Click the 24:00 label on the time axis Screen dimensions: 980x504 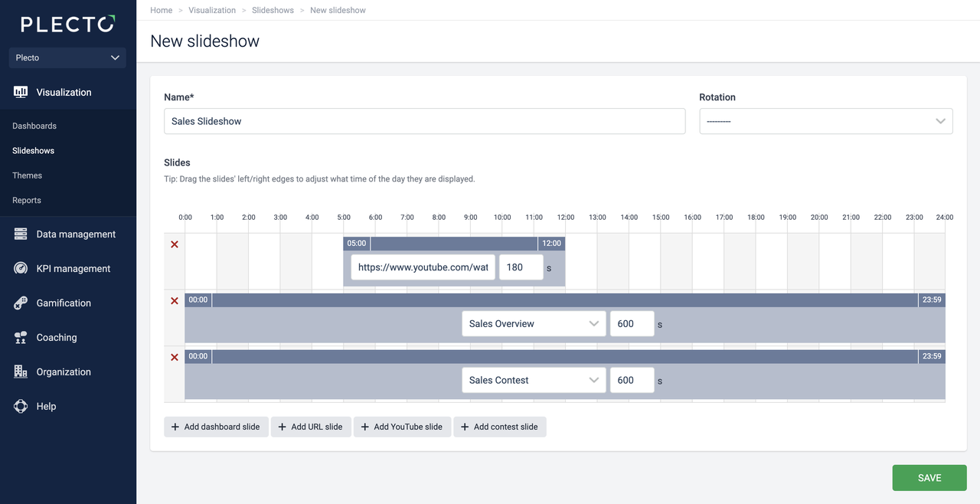[945, 218]
